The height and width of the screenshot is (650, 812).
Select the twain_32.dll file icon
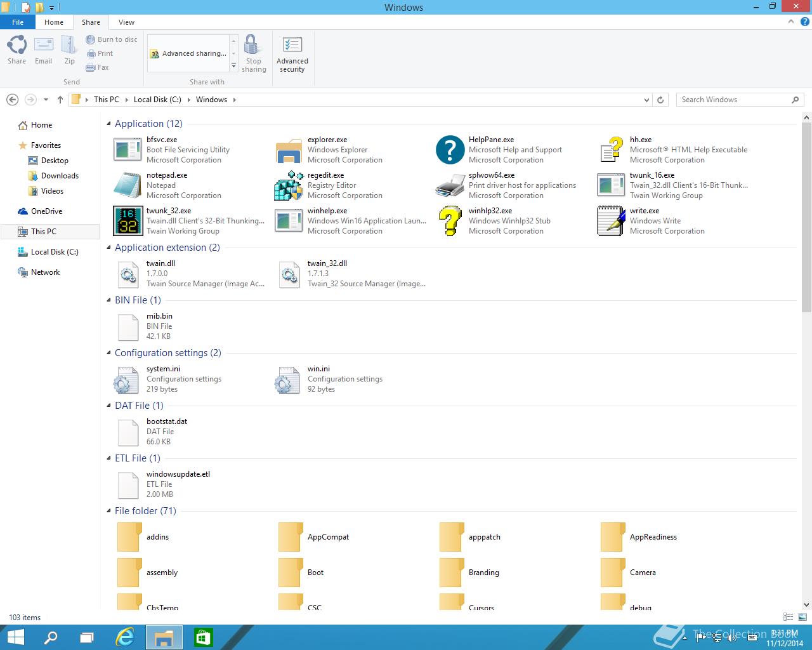point(289,274)
